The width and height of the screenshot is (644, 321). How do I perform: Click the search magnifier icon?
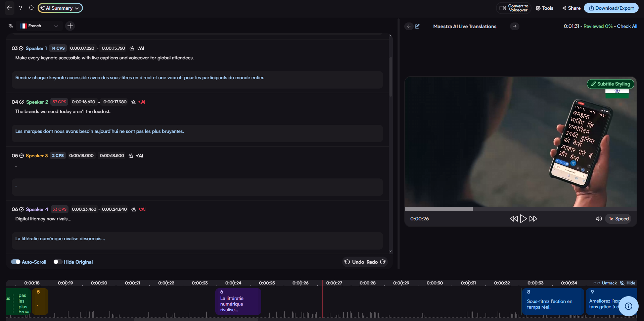click(x=31, y=8)
